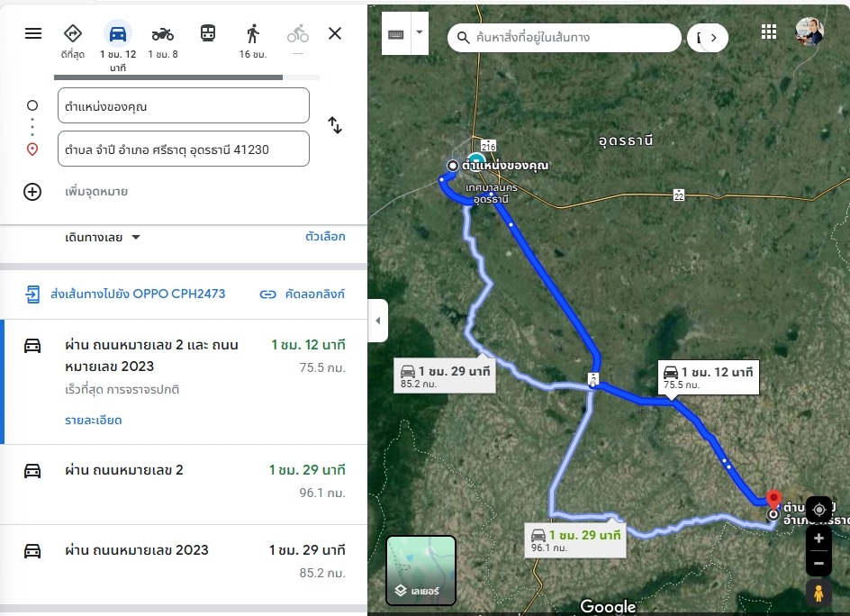This screenshot has width=850, height=616.
Task: Open the hamburger main menu
Action: (33, 34)
